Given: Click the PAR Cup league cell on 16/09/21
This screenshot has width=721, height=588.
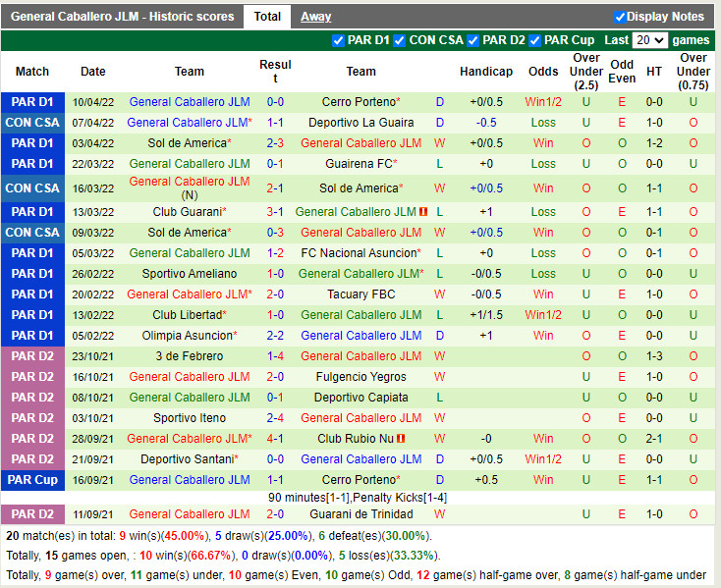Looking at the screenshot, I should click(32, 480).
